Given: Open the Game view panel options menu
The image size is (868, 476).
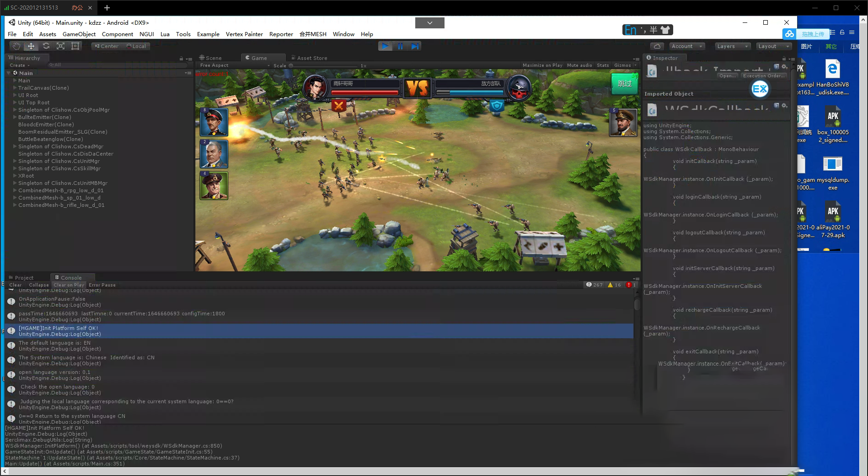Looking at the screenshot, I should pyautogui.click(x=636, y=59).
